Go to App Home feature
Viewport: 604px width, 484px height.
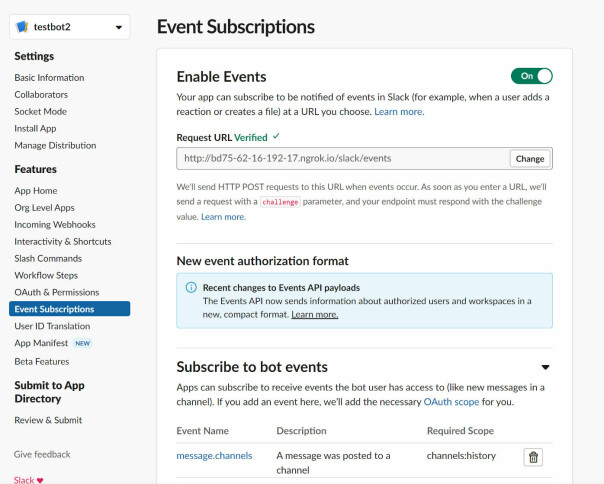pyautogui.click(x=36, y=190)
